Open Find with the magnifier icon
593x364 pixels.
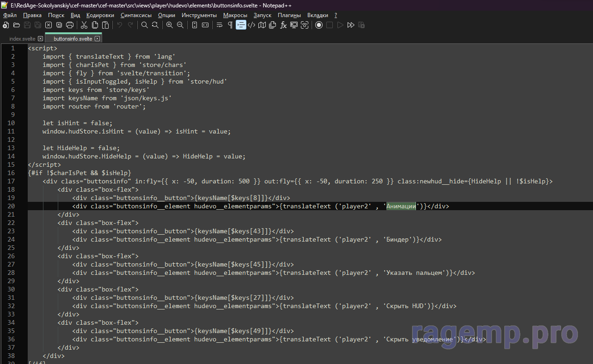tap(145, 25)
